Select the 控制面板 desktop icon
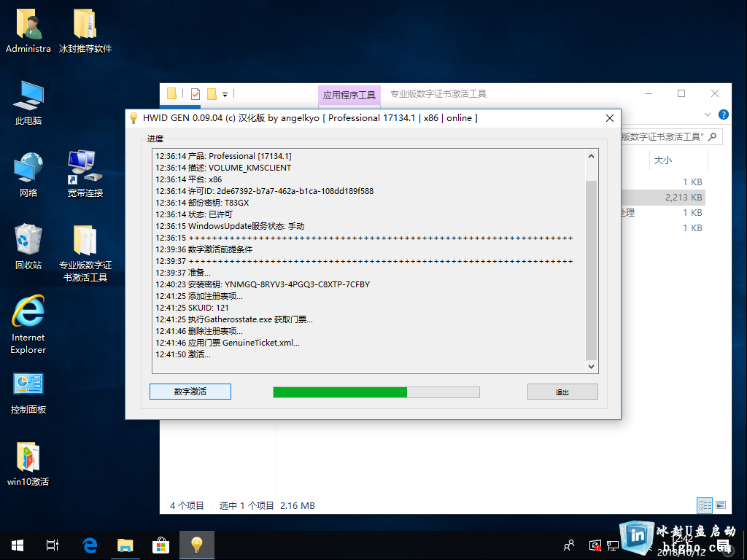Screen dimensions: 747x560 (x=28, y=393)
